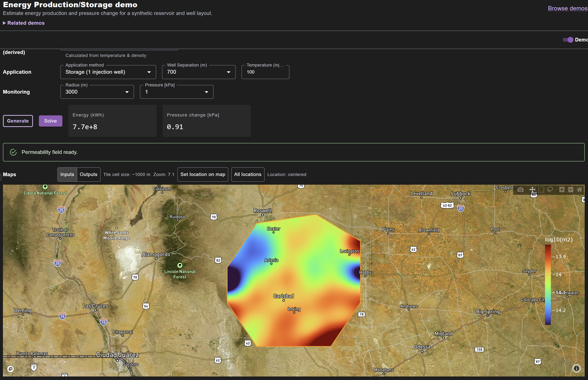The image size is (588, 380).
Task: Expand the Related demos section
Action: (x=24, y=23)
